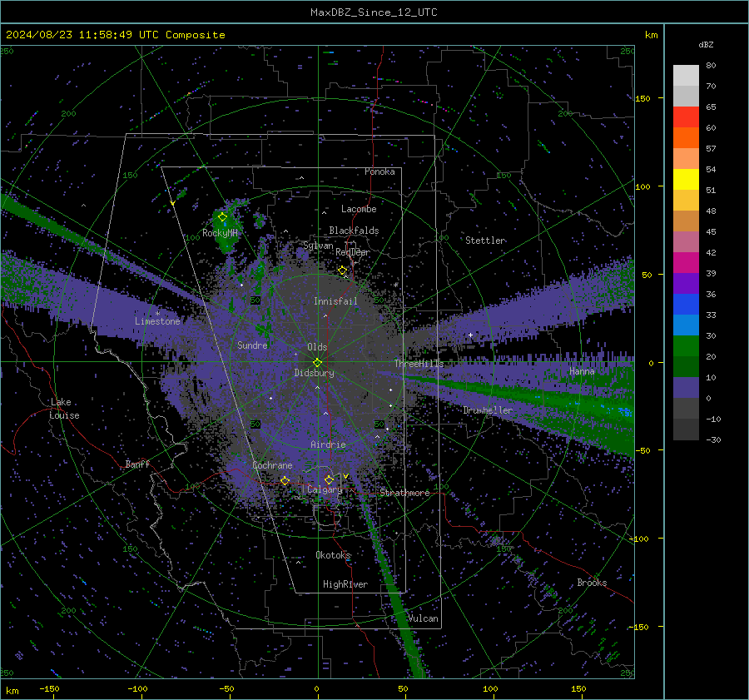This screenshot has width=749, height=700.
Task: Pick the purple 36–39 dBZ legend swatch
Action: [x=686, y=284]
